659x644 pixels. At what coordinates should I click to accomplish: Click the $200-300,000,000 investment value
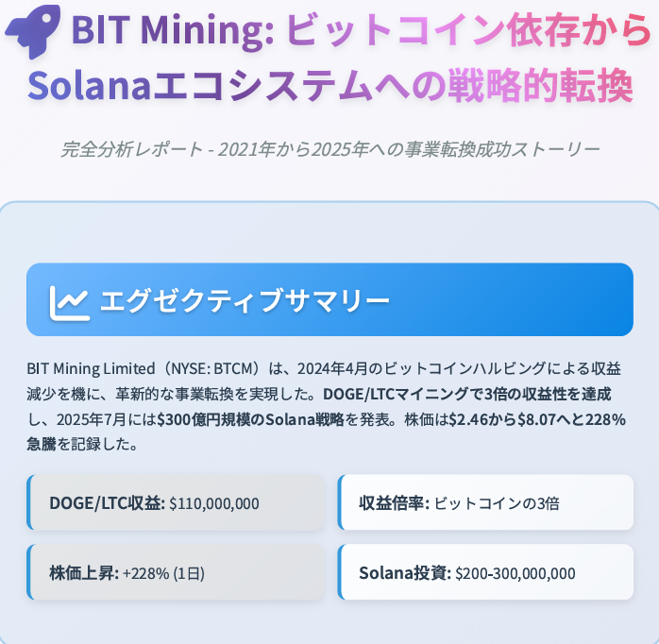coord(515,573)
